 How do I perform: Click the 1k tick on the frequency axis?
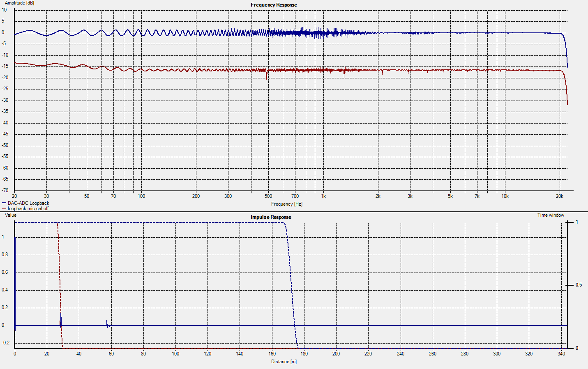pyautogui.click(x=323, y=196)
